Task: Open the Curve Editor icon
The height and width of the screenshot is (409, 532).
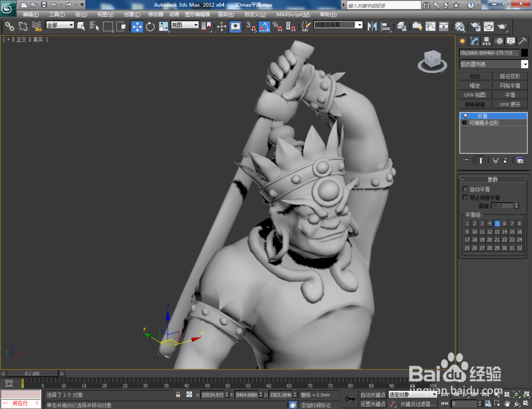Action: [x=430, y=27]
